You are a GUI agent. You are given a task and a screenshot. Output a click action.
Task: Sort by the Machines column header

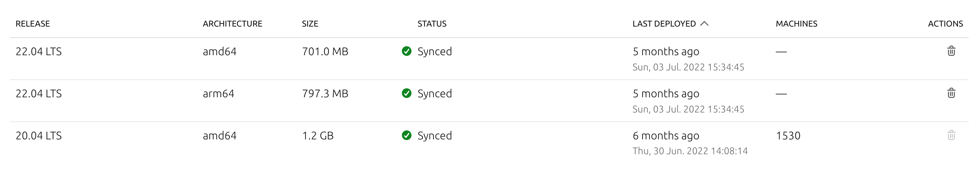pos(796,24)
